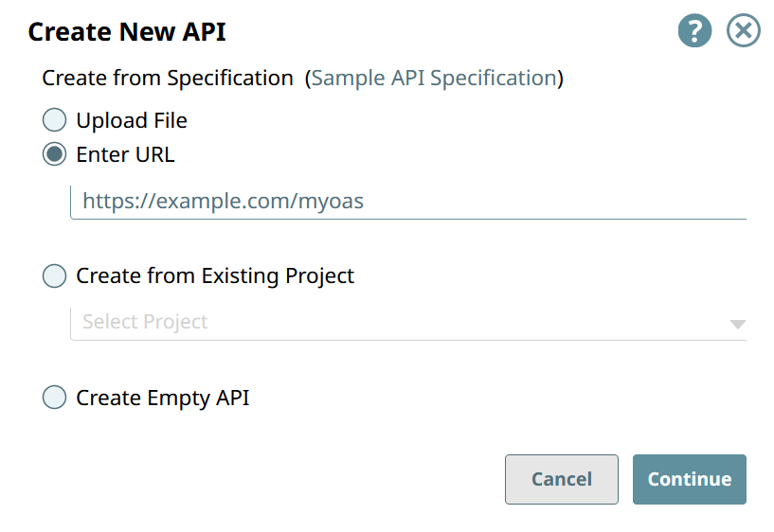Open the help question-mark icon

coord(694,31)
